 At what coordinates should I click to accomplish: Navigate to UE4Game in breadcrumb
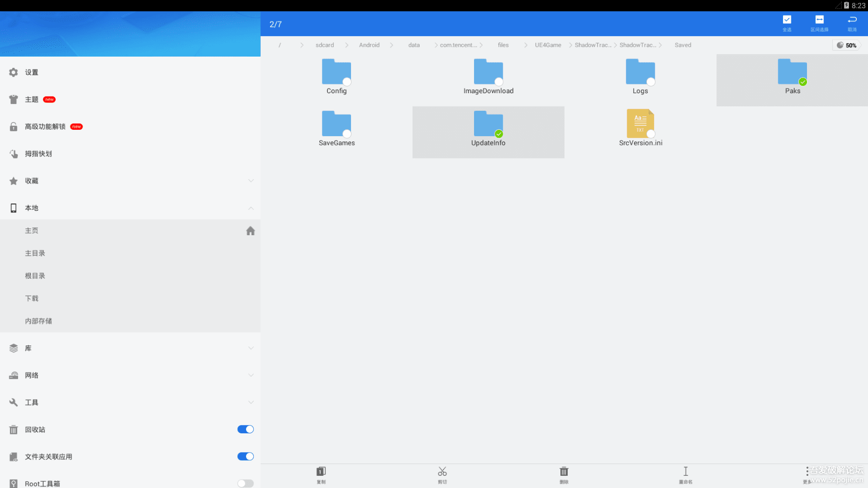tap(548, 45)
